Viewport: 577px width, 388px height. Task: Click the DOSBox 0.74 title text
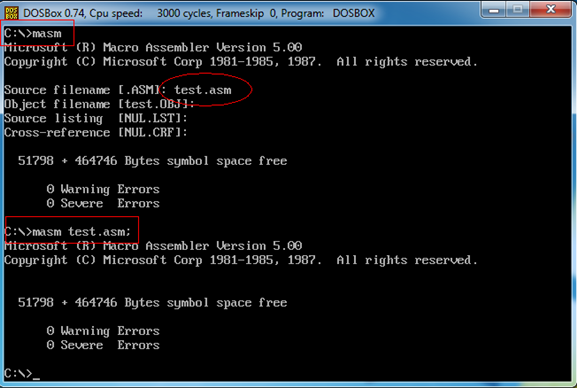pyautogui.click(x=54, y=13)
